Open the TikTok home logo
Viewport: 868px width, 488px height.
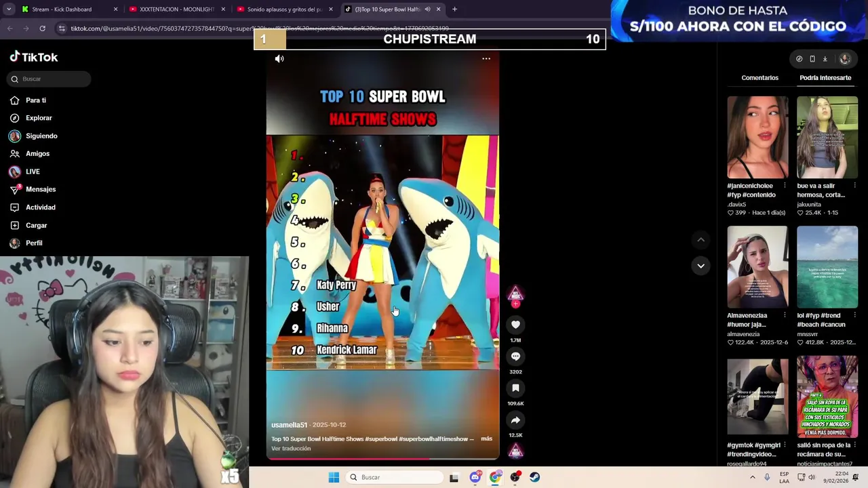click(x=34, y=57)
